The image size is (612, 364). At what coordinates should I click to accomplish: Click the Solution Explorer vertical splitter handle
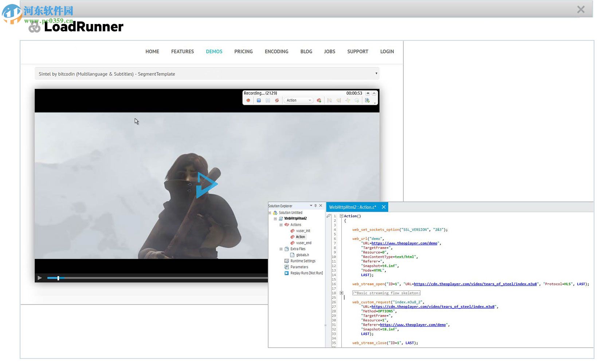[x=325, y=325]
